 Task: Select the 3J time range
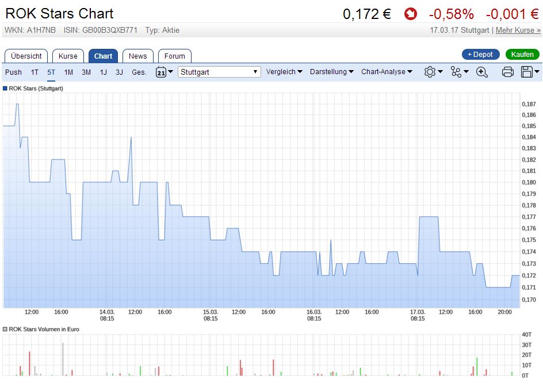click(119, 72)
